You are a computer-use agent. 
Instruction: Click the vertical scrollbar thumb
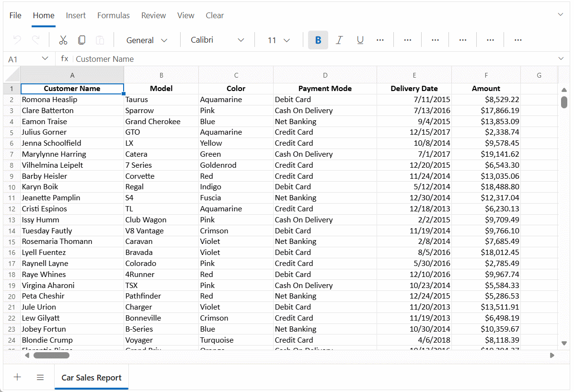pos(564,102)
